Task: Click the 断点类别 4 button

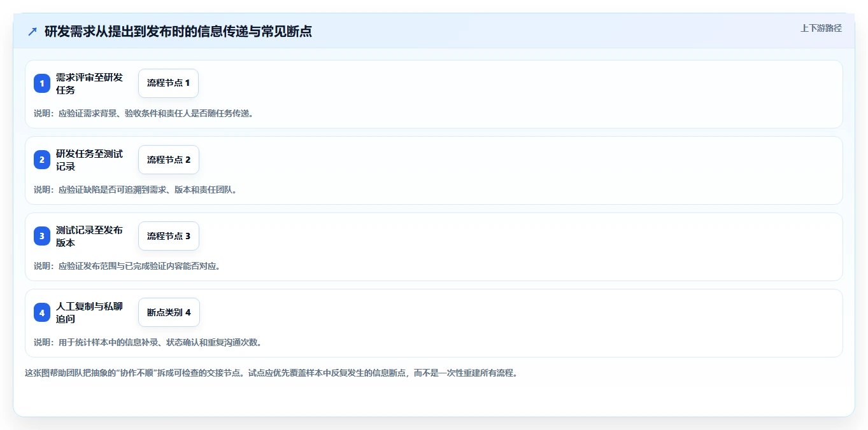Action: (169, 312)
